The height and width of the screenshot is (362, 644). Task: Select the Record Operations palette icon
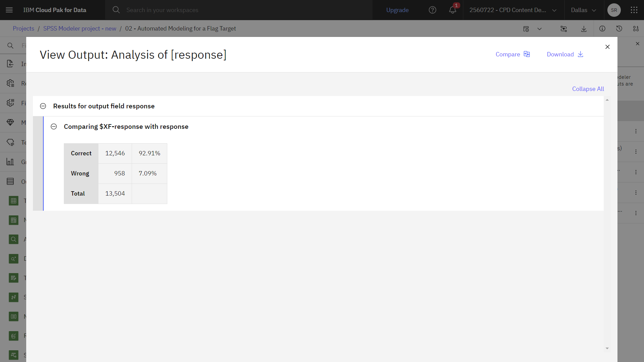point(10,83)
